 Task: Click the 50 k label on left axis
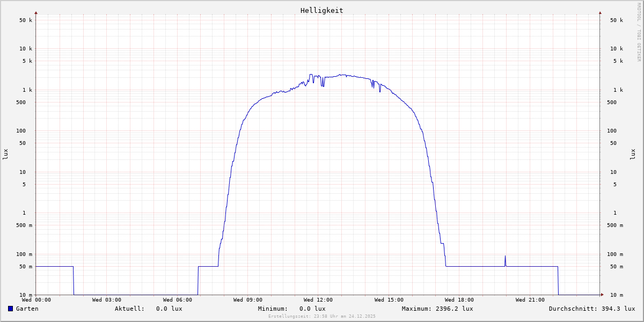(26, 20)
